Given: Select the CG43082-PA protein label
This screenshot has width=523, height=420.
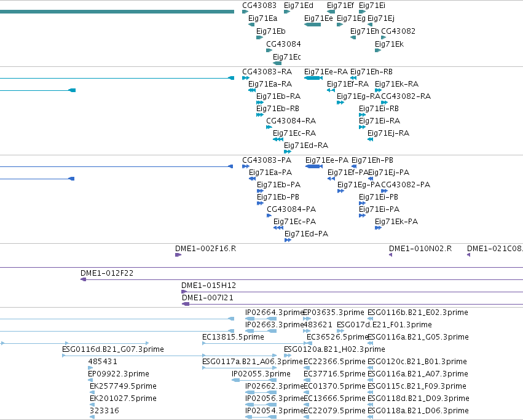Looking at the screenshot, I should point(406,185).
